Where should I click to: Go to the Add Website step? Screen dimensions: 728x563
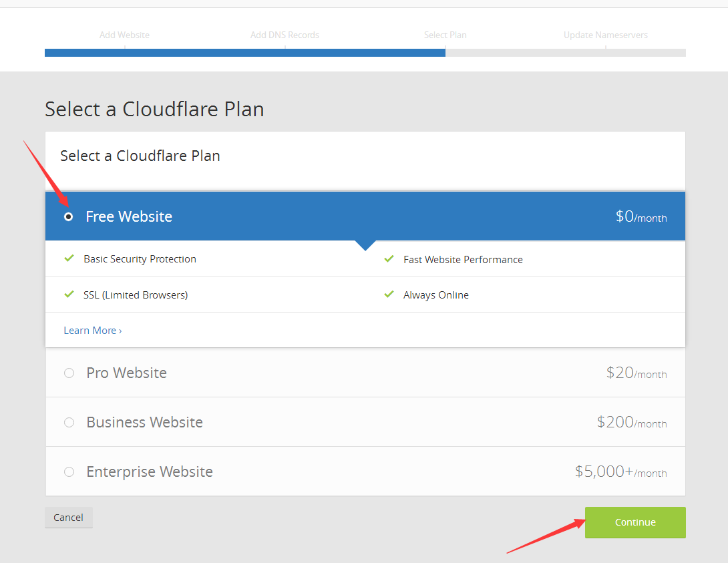tap(124, 35)
